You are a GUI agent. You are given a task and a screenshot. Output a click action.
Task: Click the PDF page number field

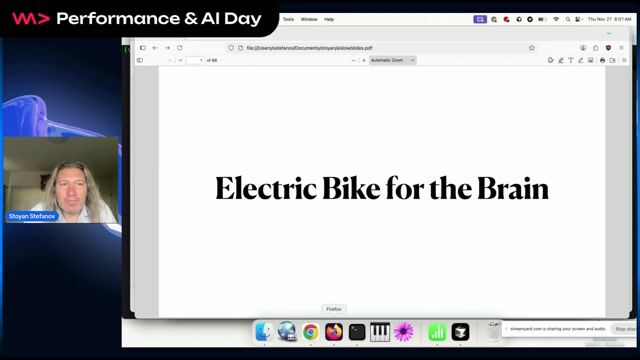tap(195, 60)
